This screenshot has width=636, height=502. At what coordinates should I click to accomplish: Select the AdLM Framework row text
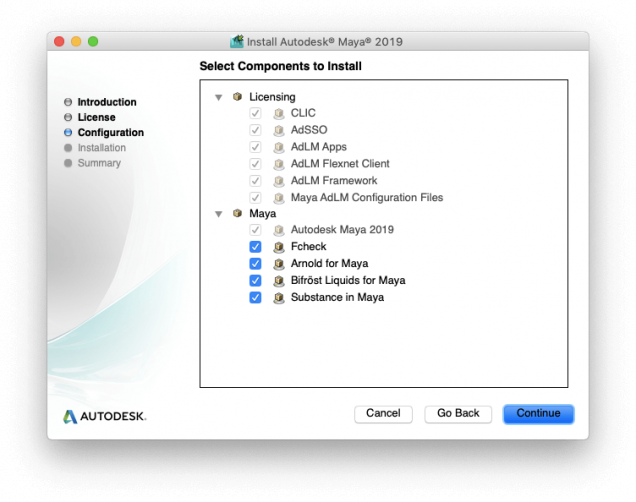click(334, 181)
